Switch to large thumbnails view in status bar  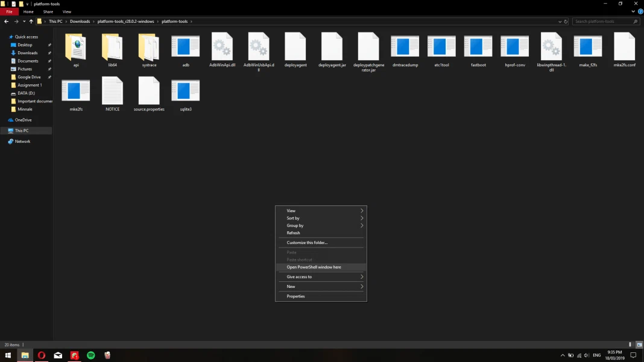pos(640,345)
